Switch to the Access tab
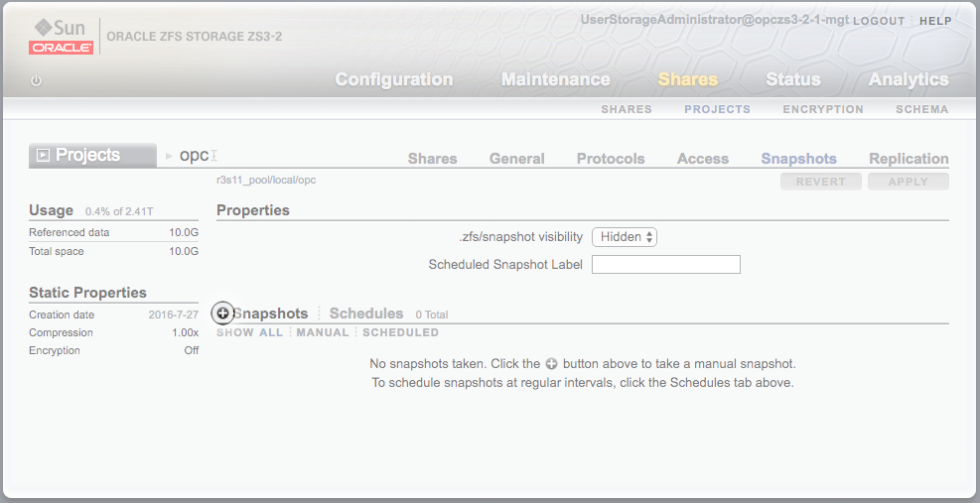The width and height of the screenshot is (980, 503). click(703, 159)
